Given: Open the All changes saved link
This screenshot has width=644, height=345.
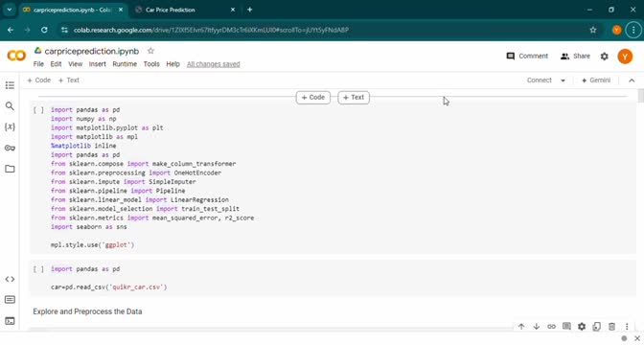Looking at the screenshot, I should 213,64.
